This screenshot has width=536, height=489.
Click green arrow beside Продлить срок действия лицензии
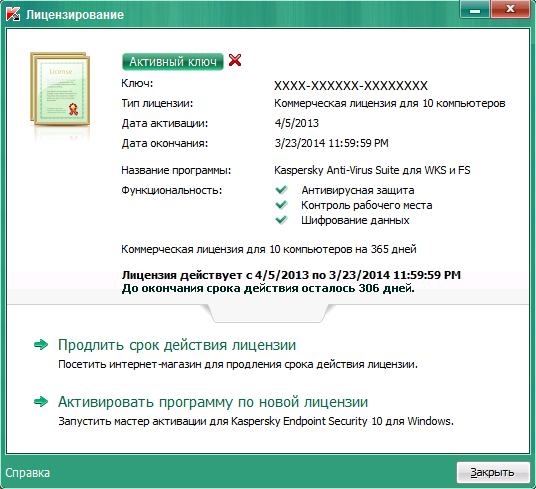(x=41, y=344)
